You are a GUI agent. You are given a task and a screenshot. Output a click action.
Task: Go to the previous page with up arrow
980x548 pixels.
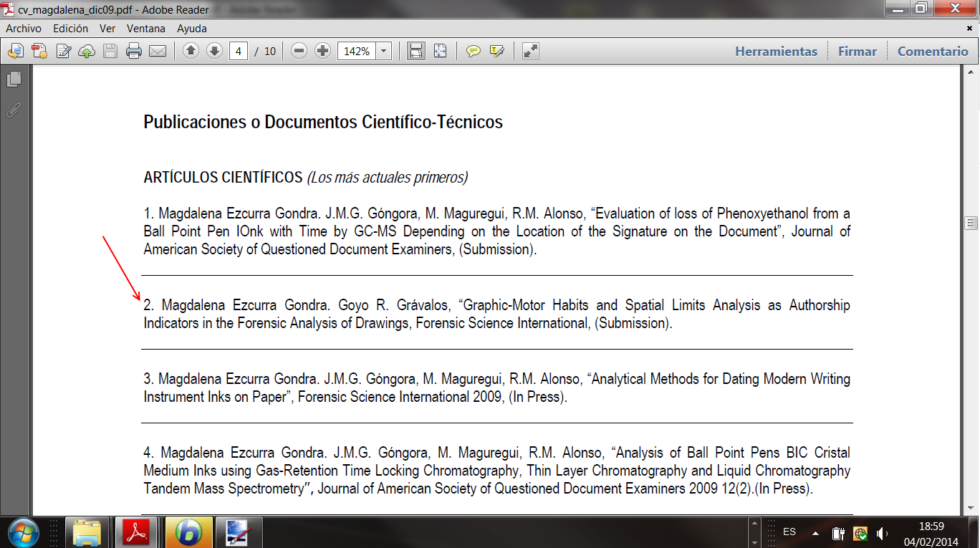coord(191,52)
